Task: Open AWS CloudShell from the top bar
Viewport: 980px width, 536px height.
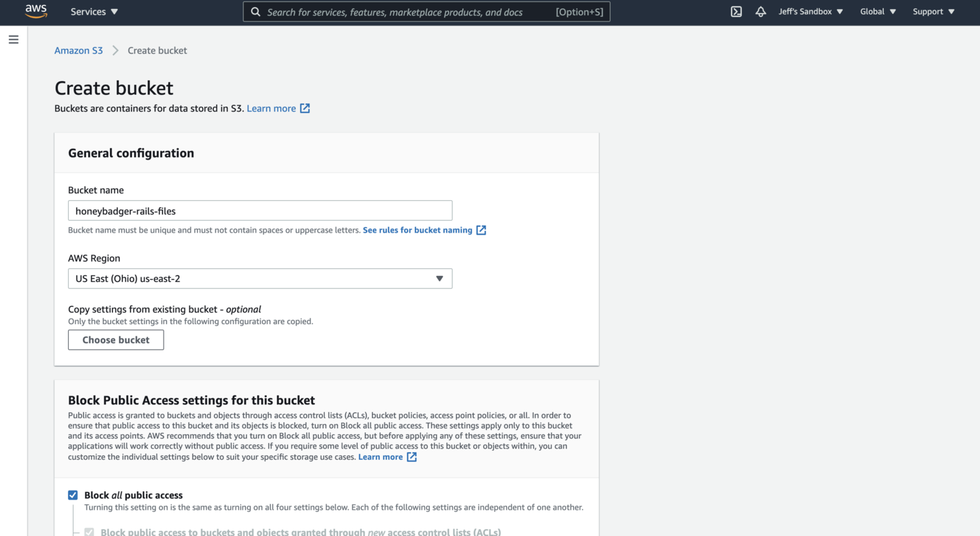Action: point(735,11)
